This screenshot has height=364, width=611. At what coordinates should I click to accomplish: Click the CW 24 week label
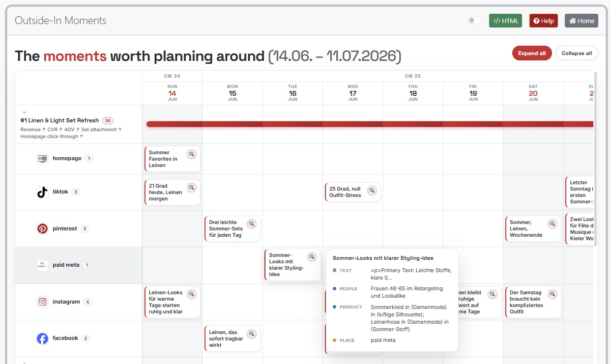(x=172, y=76)
